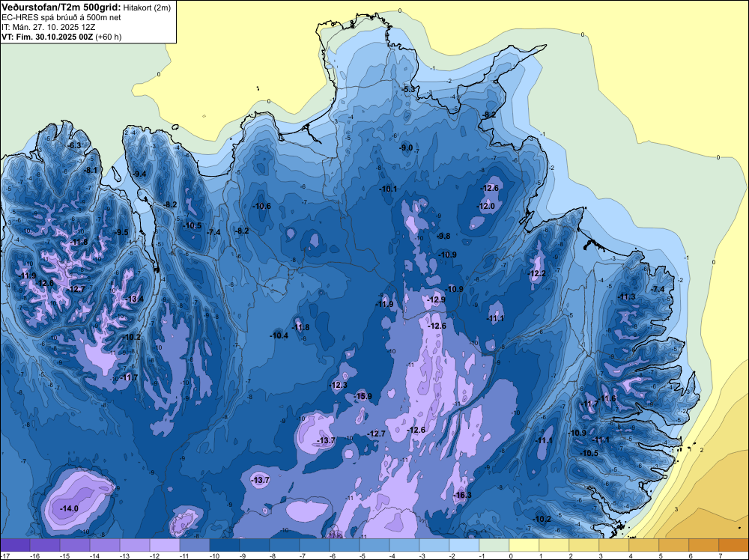
Task: Select the -9.0 temperature value
Action: [x=406, y=148]
